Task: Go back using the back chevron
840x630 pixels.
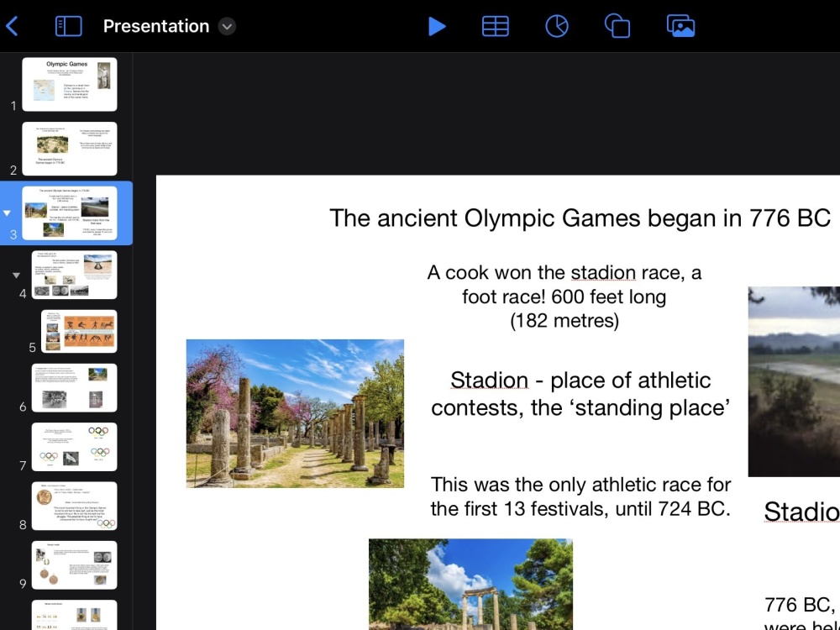Action: tap(13, 26)
